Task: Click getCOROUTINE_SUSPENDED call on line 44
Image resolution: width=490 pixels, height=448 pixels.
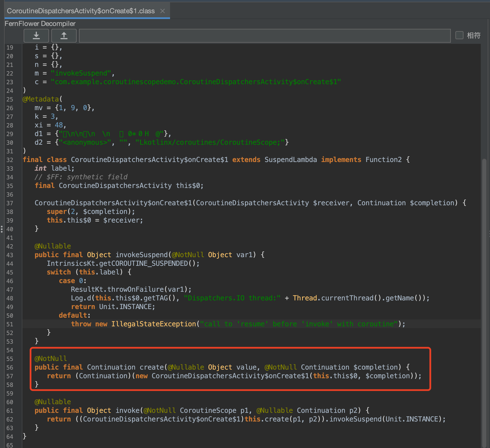Action: 143,263
